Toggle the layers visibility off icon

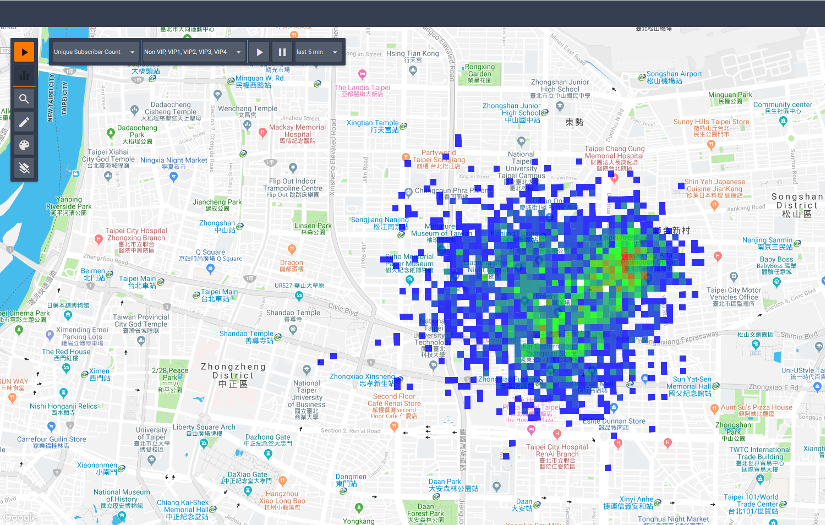point(24,168)
